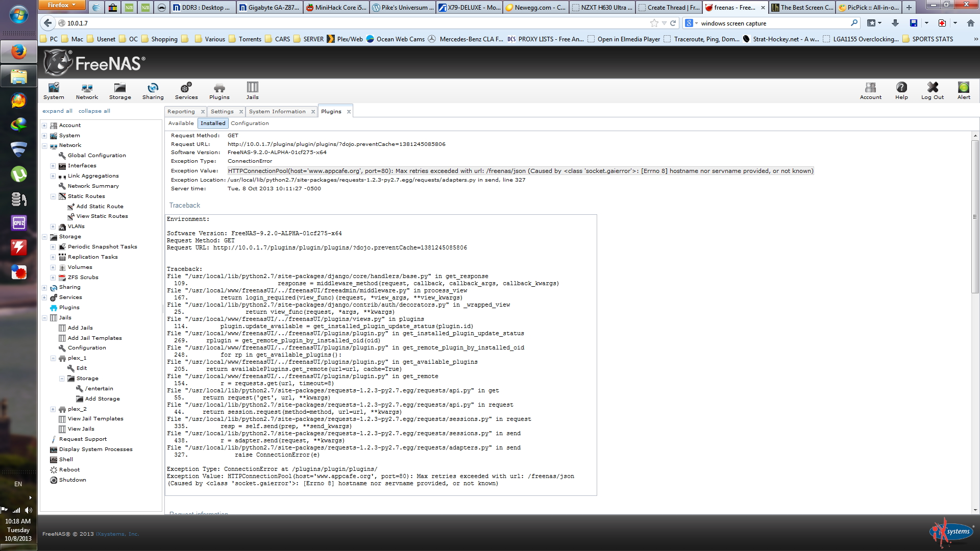980x551 pixels.
Task: Open the Storage toolbar icon
Action: [x=120, y=91]
